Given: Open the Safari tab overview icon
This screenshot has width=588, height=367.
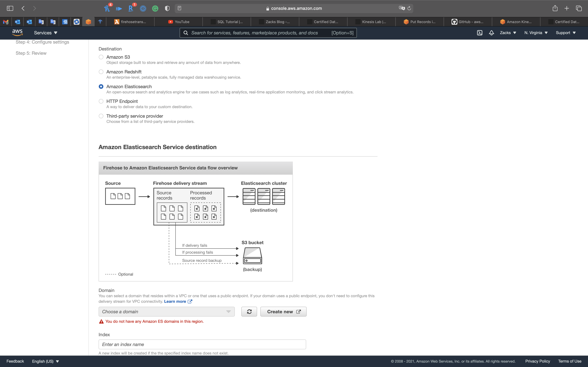Looking at the screenshot, I should [579, 8].
